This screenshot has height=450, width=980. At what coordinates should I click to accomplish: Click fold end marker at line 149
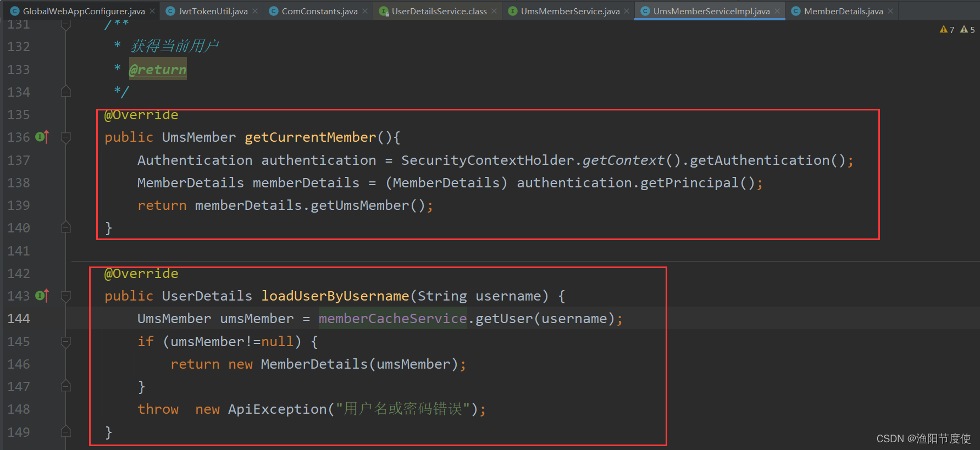pyautogui.click(x=66, y=432)
